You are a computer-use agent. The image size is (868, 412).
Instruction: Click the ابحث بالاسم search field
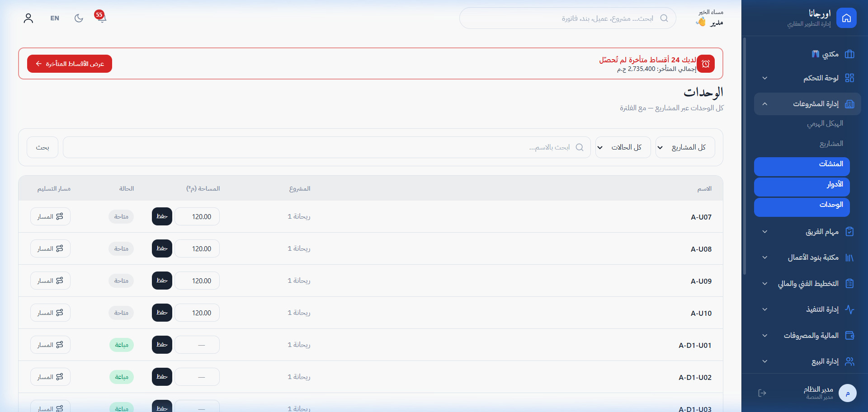point(327,147)
